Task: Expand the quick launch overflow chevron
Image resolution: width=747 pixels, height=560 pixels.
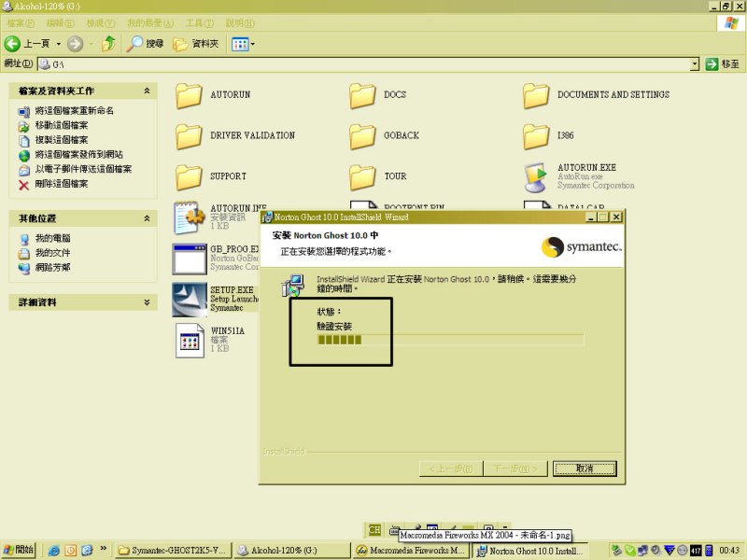Action: coord(103,549)
